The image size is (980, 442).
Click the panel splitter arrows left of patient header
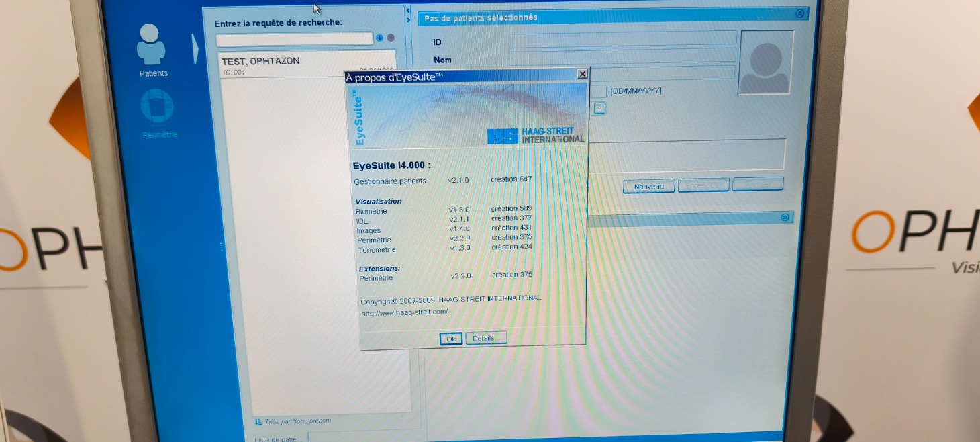click(x=409, y=15)
